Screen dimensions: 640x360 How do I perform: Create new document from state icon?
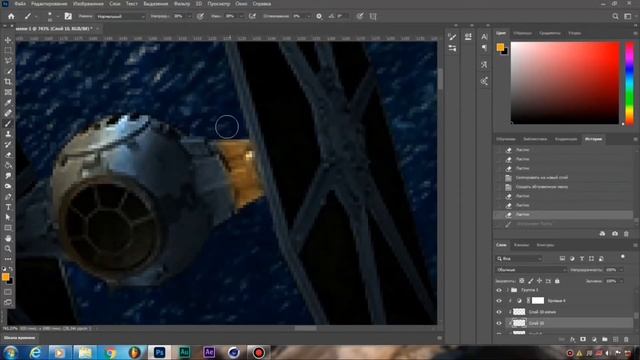click(x=602, y=234)
